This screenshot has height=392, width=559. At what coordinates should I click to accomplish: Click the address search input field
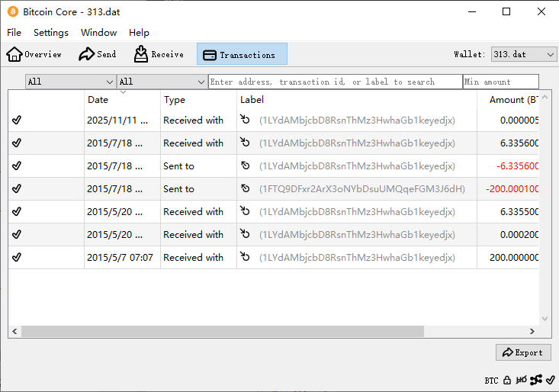335,82
